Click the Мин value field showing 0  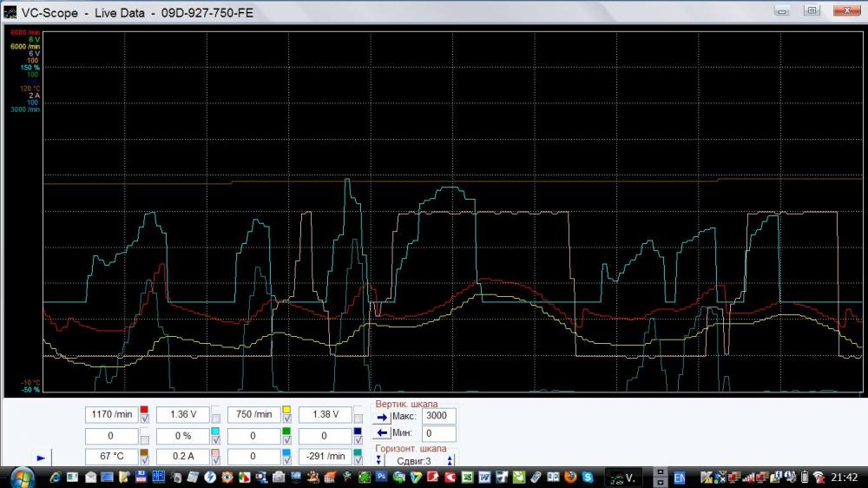pyautogui.click(x=438, y=433)
